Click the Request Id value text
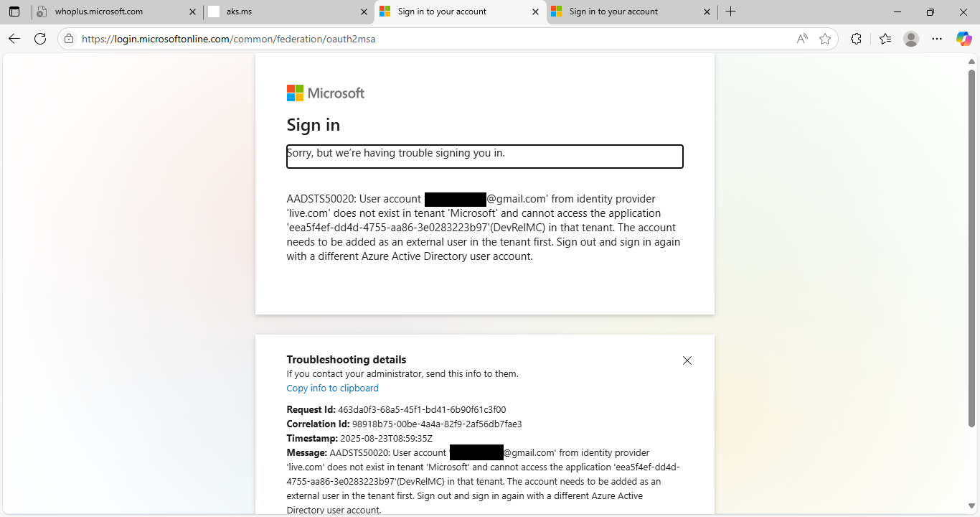 (422, 410)
